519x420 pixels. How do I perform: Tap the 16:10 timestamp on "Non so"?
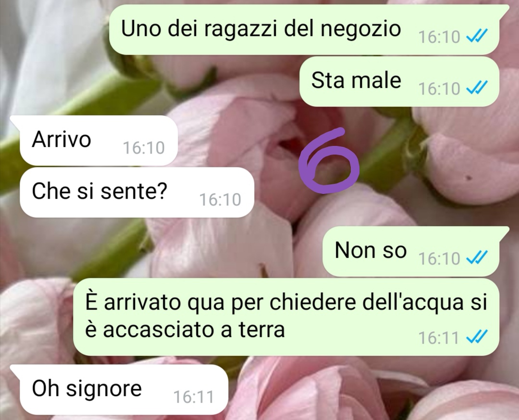point(439,258)
